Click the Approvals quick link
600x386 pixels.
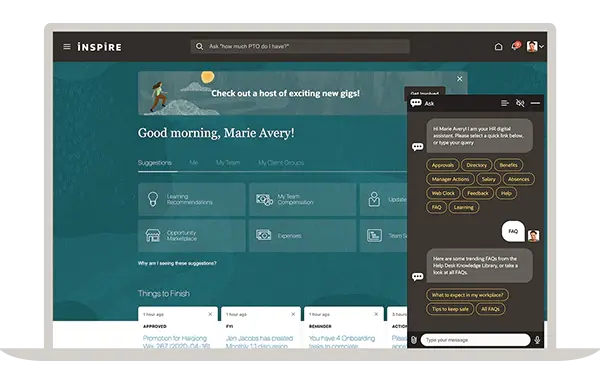click(x=443, y=165)
